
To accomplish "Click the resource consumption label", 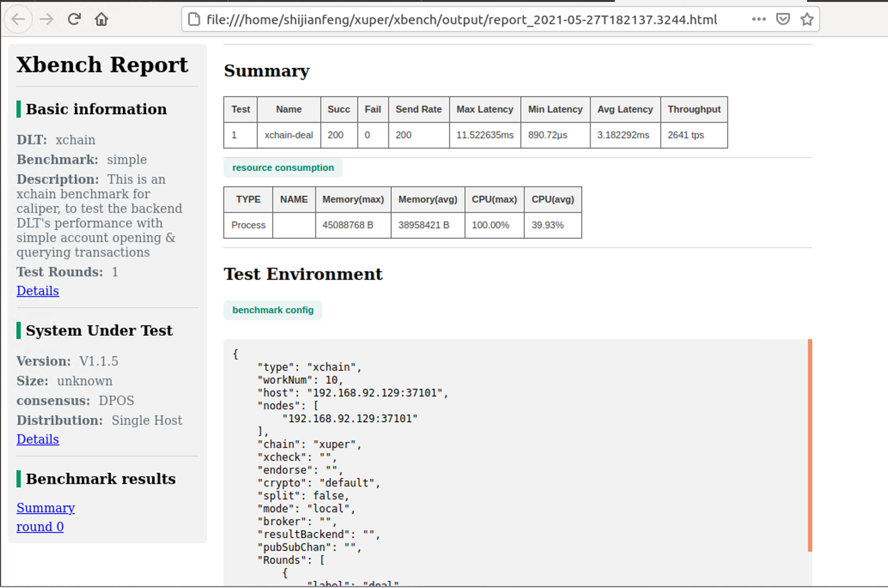I will 283,168.
